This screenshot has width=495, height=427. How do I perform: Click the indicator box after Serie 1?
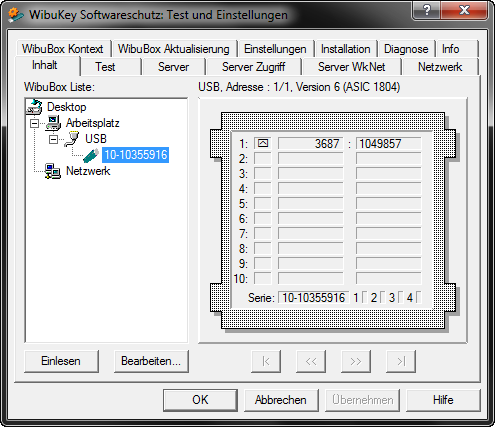365,297
